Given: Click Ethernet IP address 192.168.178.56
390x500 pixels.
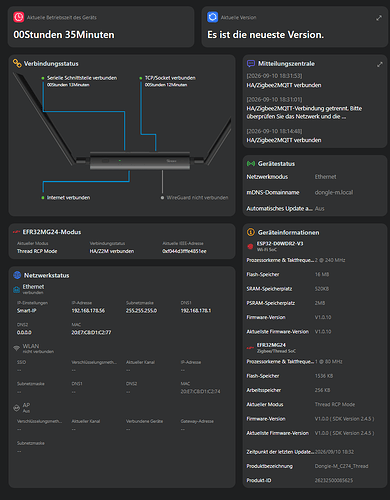Looking at the screenshot, I should [88, 310].
